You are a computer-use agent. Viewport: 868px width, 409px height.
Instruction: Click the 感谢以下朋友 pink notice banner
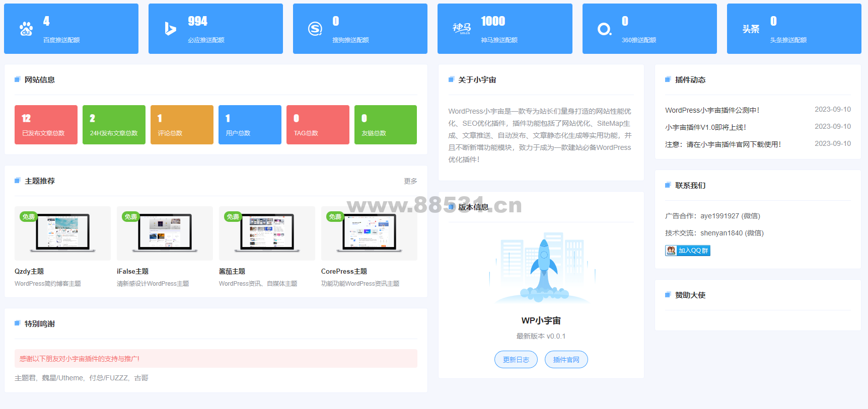click(x=216, y=359)
